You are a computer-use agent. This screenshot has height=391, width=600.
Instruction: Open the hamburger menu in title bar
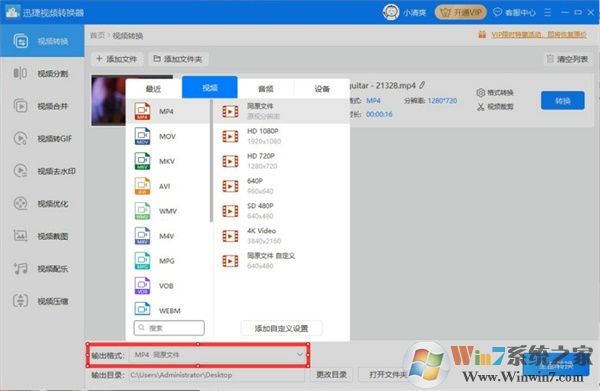[548, 13]
